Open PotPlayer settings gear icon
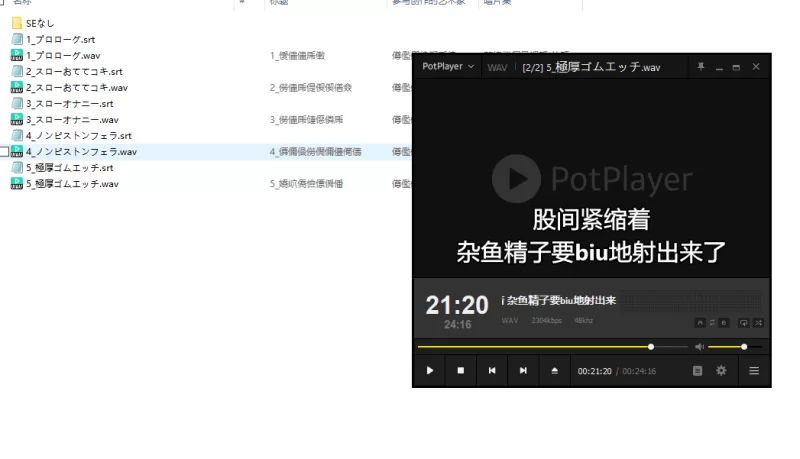Viewport: 800px width, 459px height. [721, 371]
